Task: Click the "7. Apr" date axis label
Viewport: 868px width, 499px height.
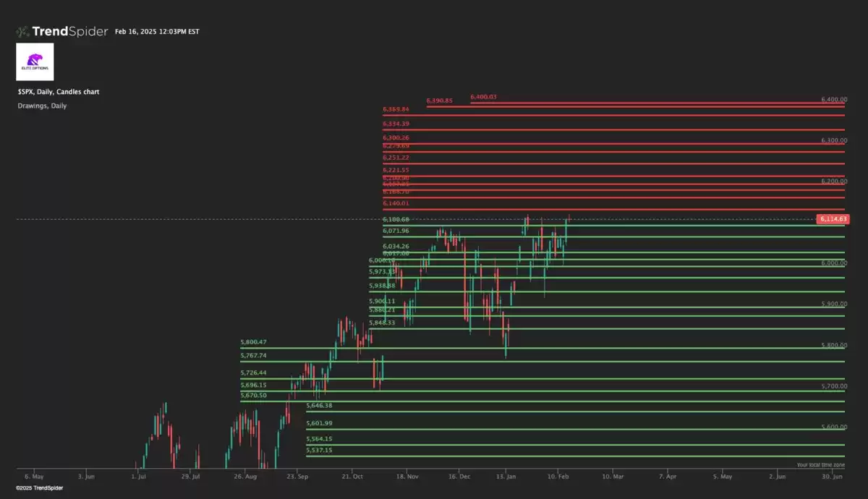Action: pos(667,477)
